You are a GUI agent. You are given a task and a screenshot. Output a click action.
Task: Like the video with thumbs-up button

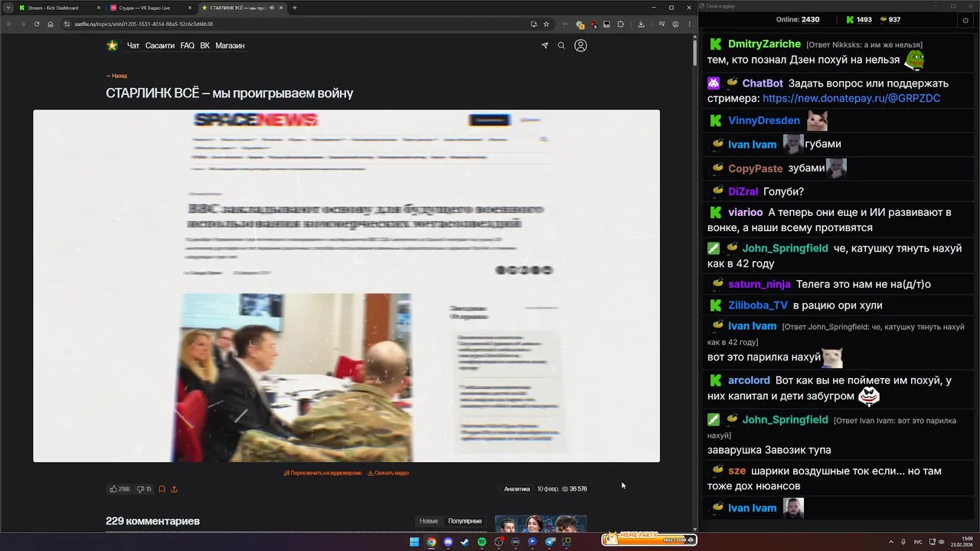click(119, 489)
